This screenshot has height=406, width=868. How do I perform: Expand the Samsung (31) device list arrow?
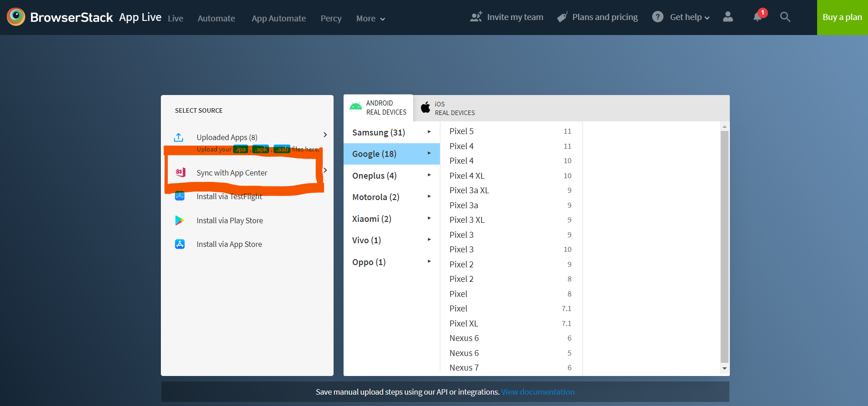point(429,131)
